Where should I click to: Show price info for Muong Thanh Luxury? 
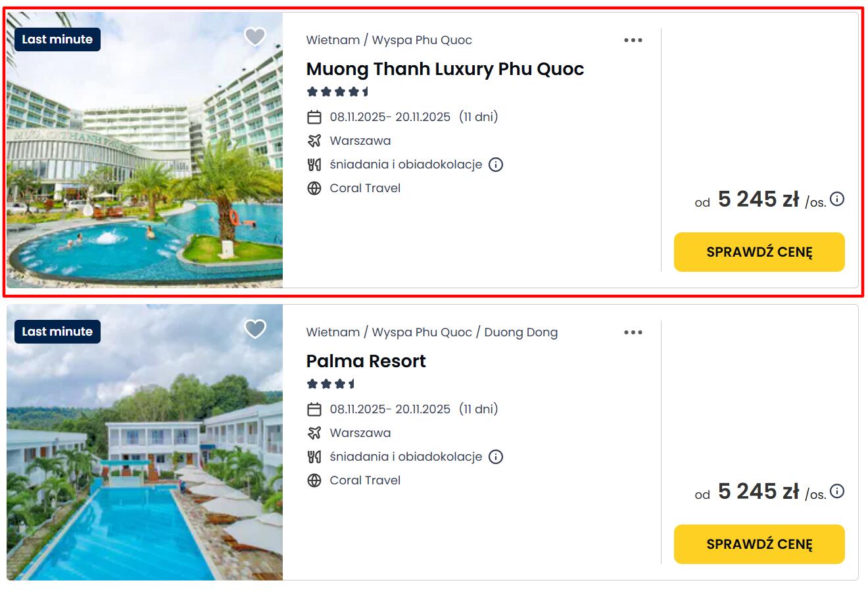[x=837, y=199]
